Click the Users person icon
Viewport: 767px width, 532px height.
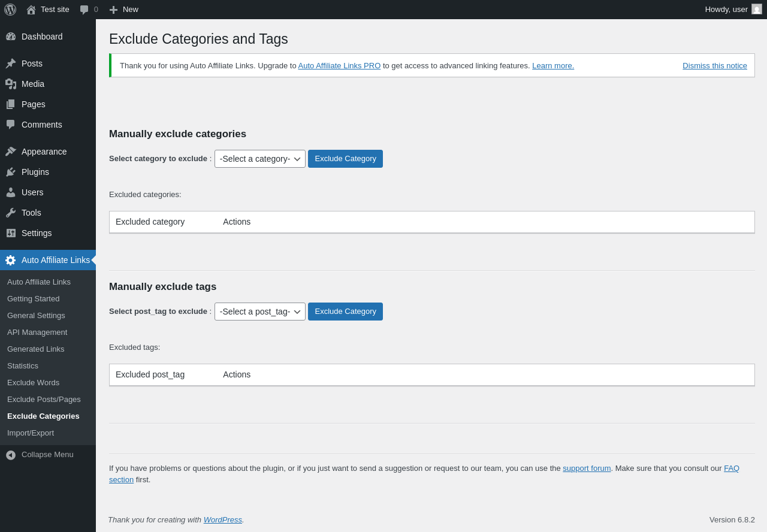pyautogui.click(x=11, y=192)
